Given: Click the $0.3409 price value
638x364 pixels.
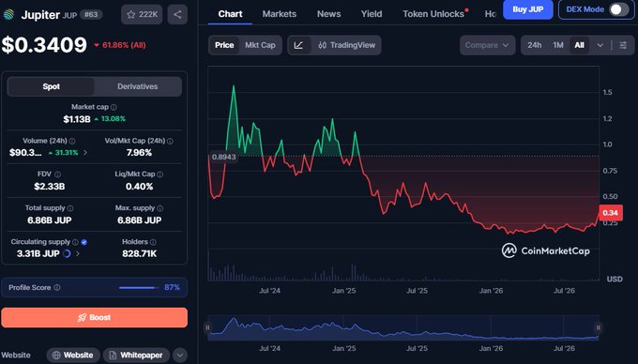Looking at the screenshot, I should click(x=44, y=45).
